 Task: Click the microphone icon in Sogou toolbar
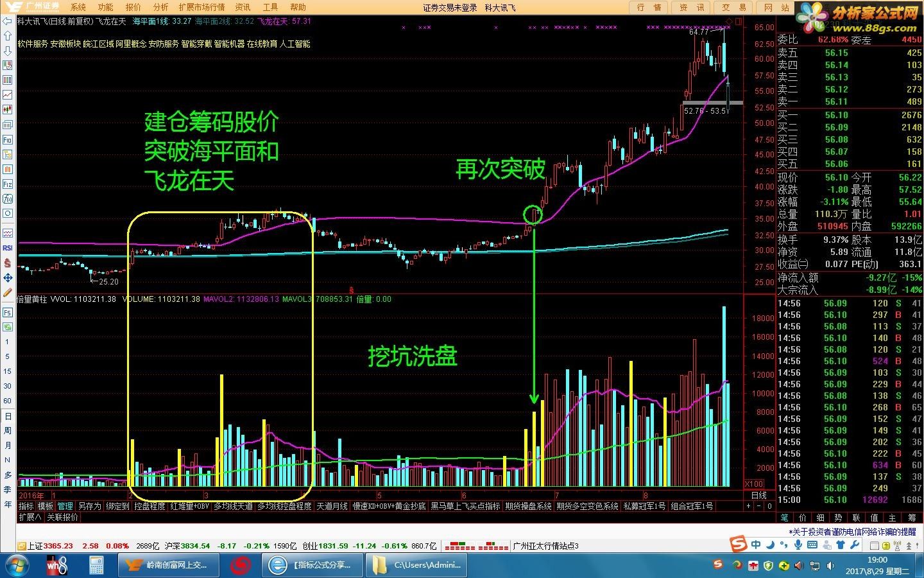tap(798, 545)
